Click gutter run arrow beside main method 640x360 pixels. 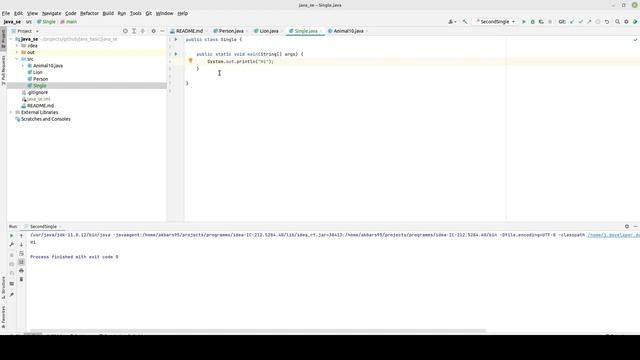(176, 54)
